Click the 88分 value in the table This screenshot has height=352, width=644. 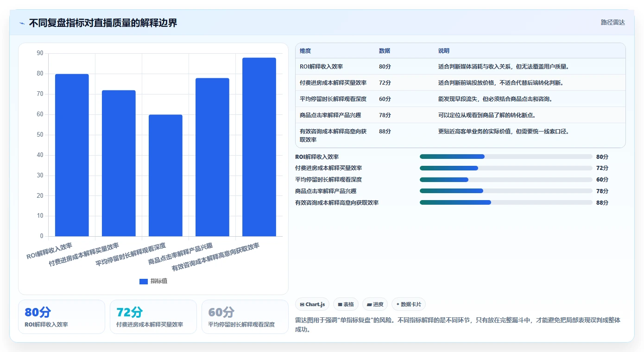pos(385,132)
